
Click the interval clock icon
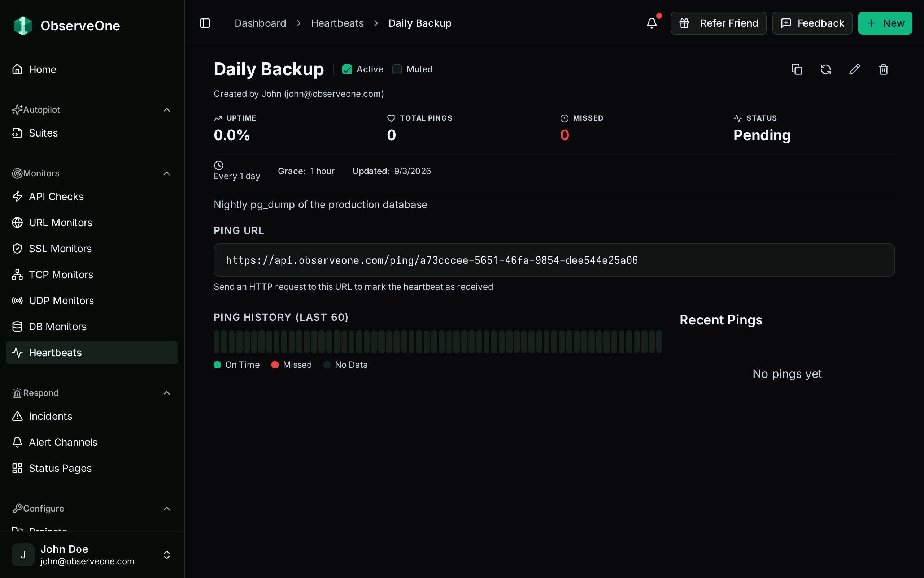[x=219, y=165]
